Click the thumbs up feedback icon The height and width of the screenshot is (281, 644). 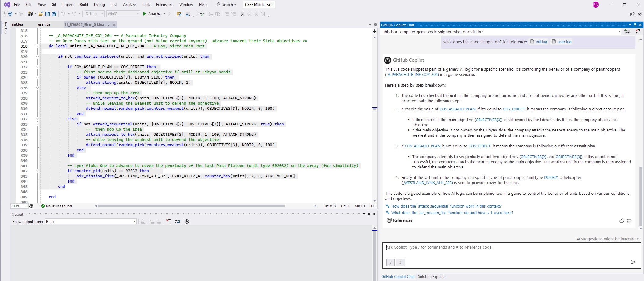pos(621,220)
